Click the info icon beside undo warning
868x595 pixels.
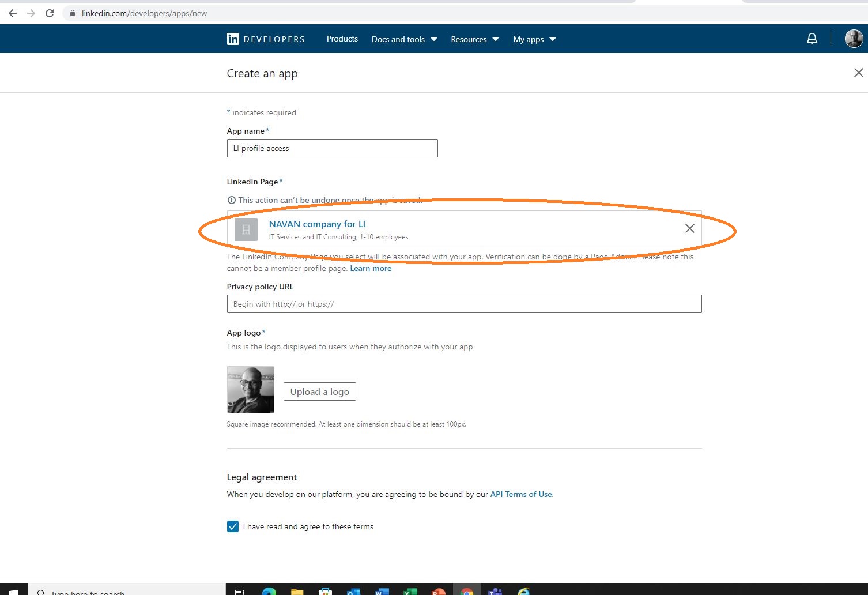232,200
